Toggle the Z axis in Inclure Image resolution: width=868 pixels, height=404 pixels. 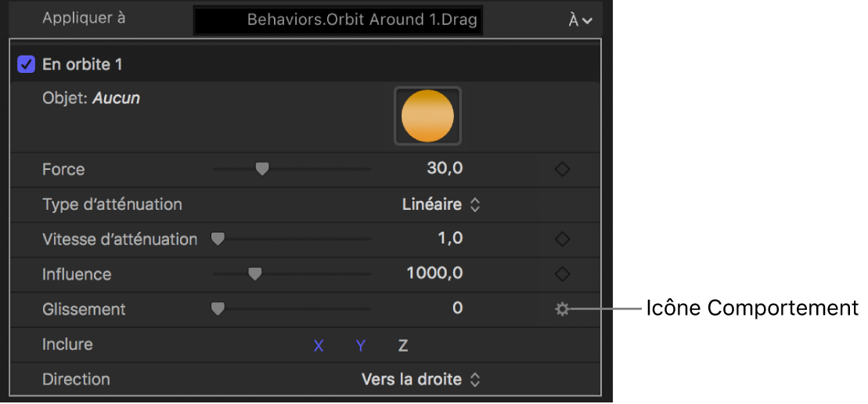point(403,346)
